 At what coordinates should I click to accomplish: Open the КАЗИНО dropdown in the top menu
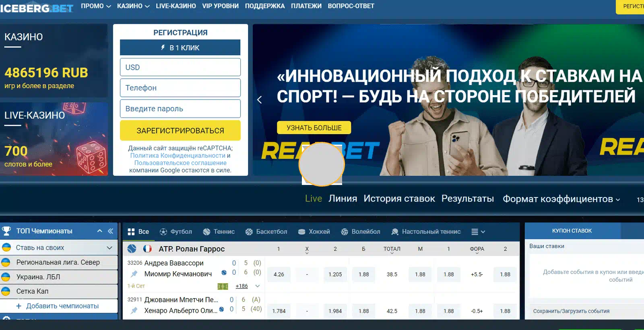click(133, 6)
